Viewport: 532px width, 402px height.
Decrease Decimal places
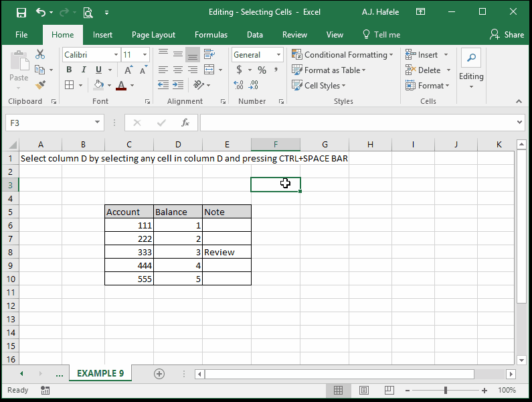(x=253, y=85)
